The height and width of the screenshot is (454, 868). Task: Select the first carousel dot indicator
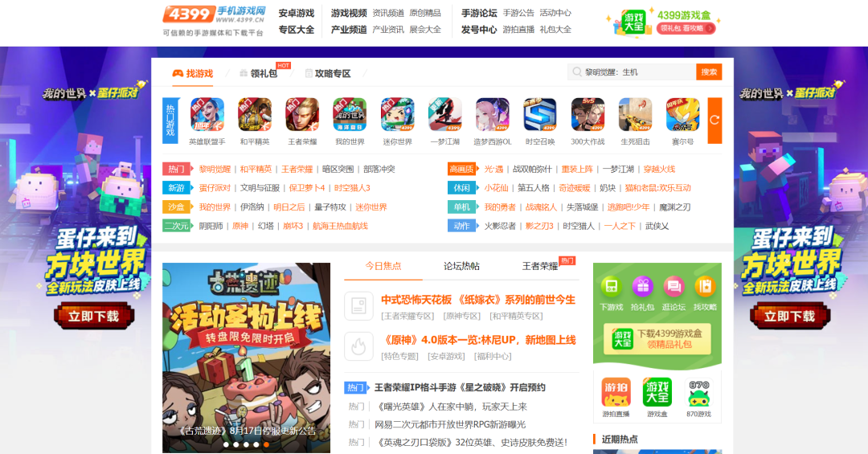[226, 444]
